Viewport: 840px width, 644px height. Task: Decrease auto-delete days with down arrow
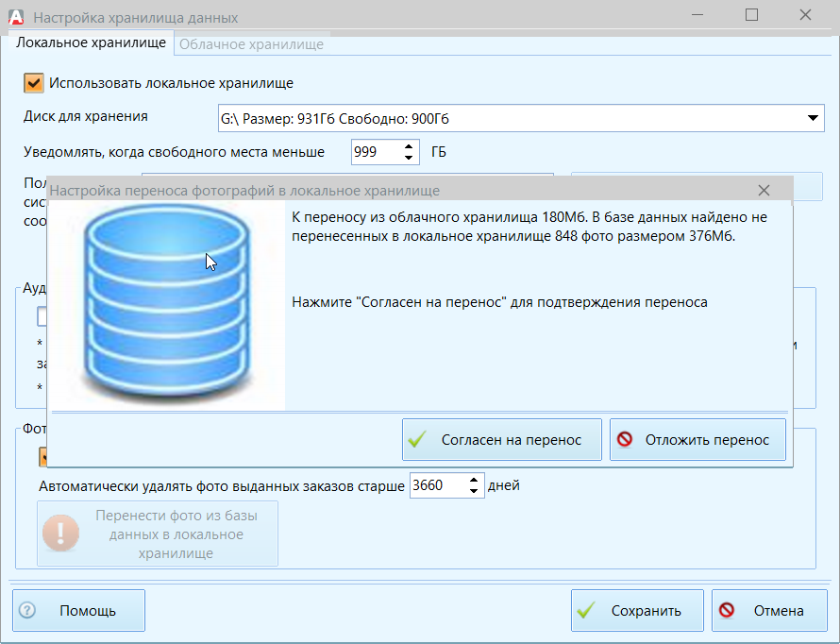click(x=474, y=491)
